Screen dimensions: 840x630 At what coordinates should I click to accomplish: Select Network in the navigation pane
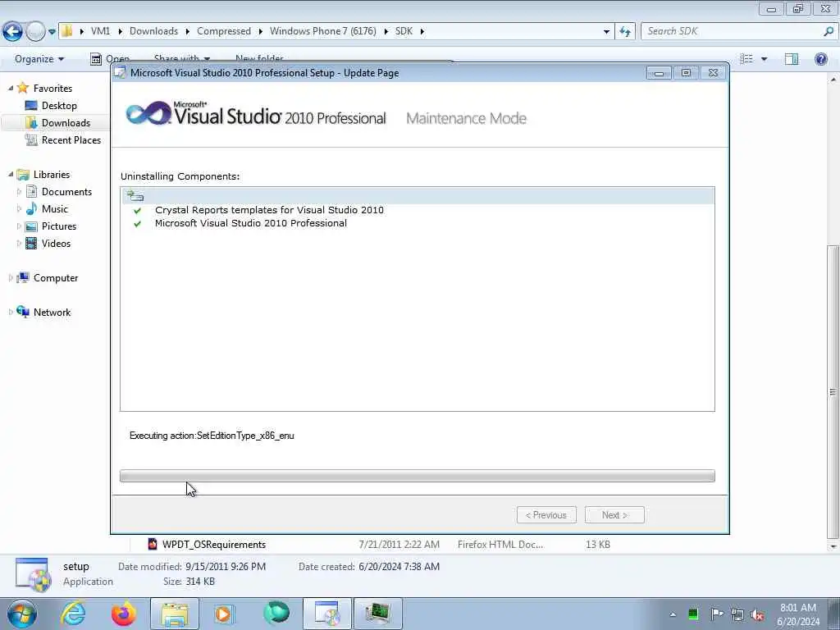(52, 313)
